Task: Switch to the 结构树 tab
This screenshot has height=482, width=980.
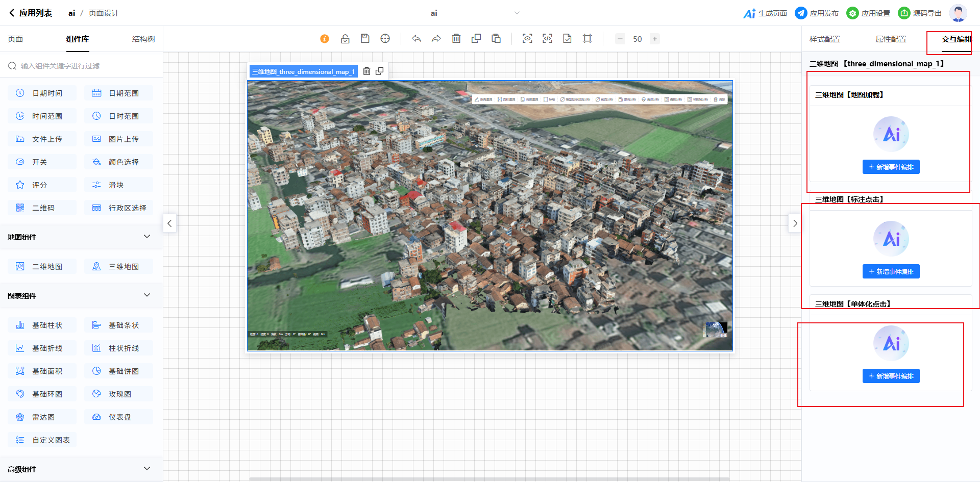Action: coord(143,39)
